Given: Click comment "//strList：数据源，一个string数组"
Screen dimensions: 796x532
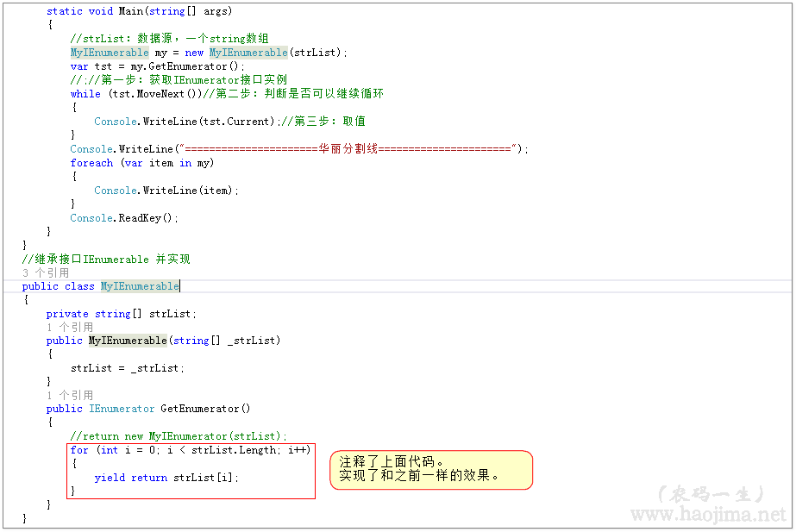Looking at the screenshot, I should 170,39.
